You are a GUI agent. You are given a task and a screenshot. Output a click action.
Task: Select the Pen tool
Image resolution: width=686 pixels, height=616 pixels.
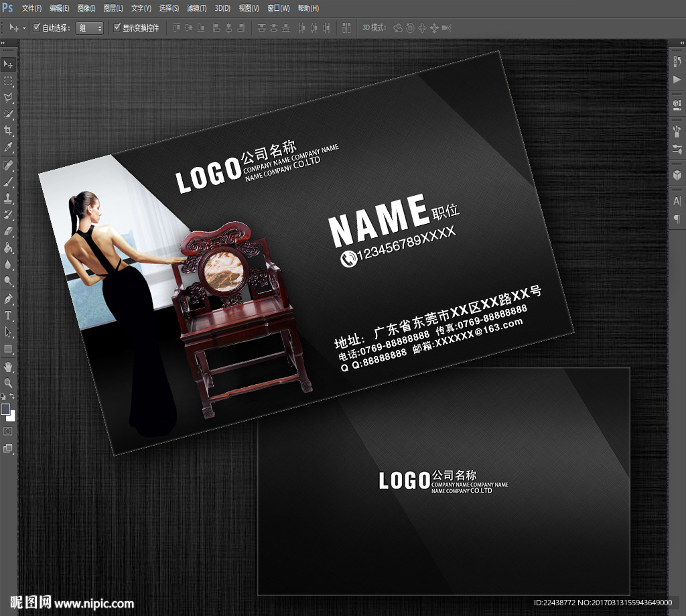8,300
